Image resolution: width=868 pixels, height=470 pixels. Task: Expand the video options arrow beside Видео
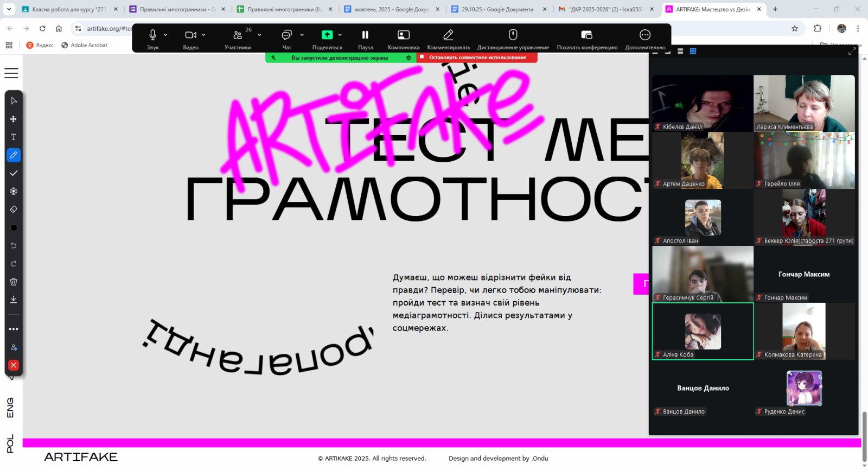tap(203, 35)
